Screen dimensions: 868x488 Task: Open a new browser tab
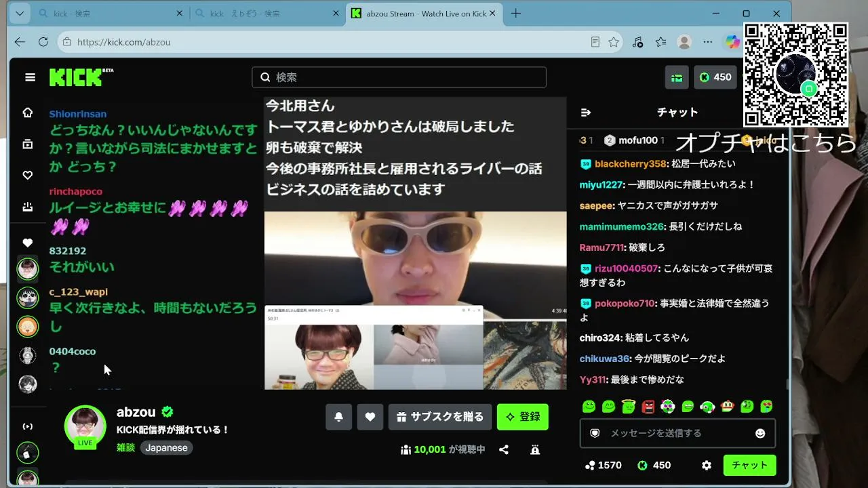pyautogui.click(x=516, y=13)
